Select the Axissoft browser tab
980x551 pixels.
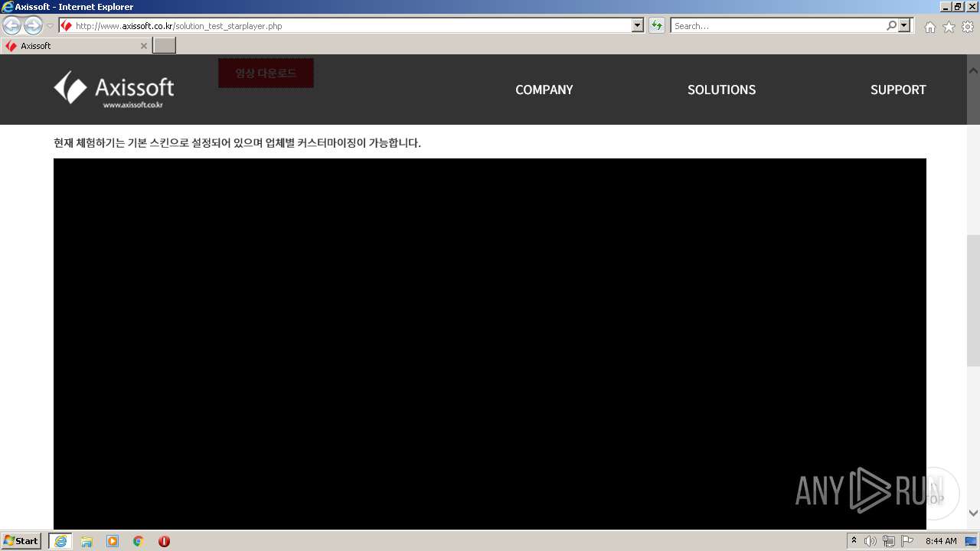tap(75, 46)
